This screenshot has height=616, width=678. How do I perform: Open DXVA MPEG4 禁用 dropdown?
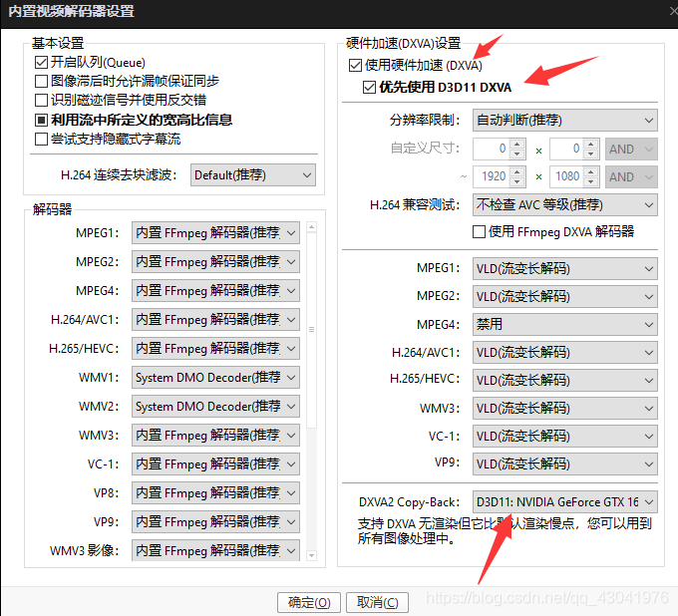pyautogui.click(x=565, y=324)
